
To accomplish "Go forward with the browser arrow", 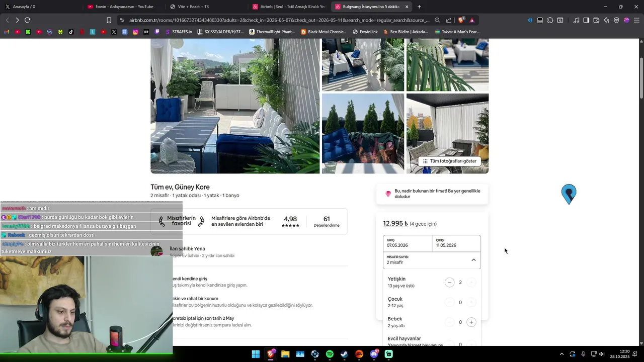I will pos(17,20).
